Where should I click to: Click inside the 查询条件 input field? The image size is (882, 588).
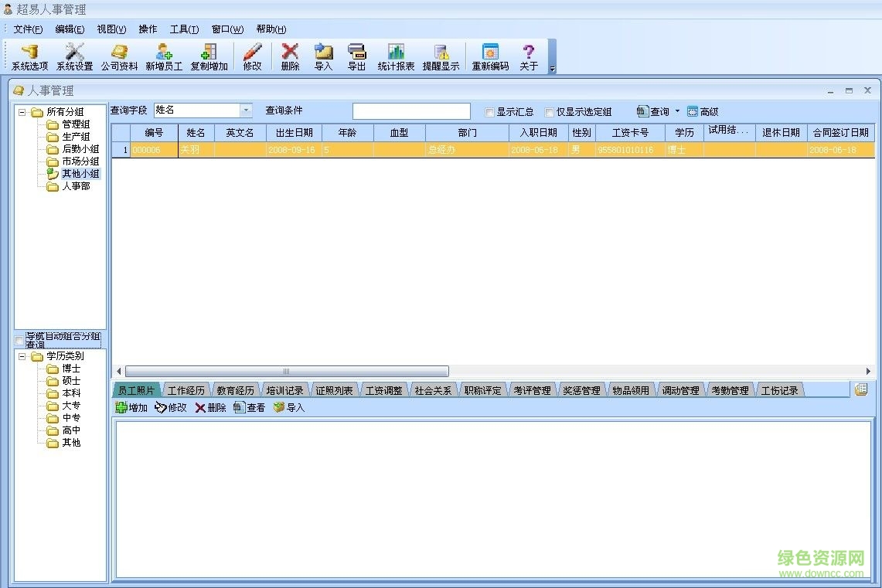click(410, 110)
